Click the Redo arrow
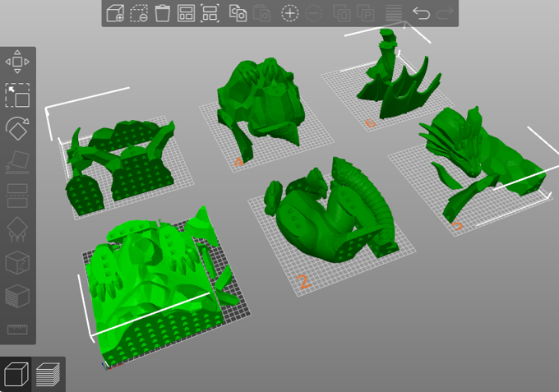 [x=445, y=13]
